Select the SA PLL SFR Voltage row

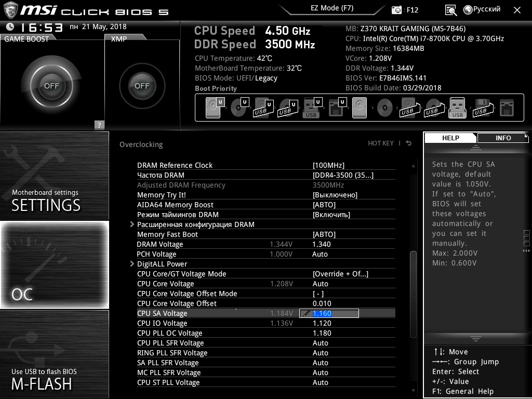[266, 363]
